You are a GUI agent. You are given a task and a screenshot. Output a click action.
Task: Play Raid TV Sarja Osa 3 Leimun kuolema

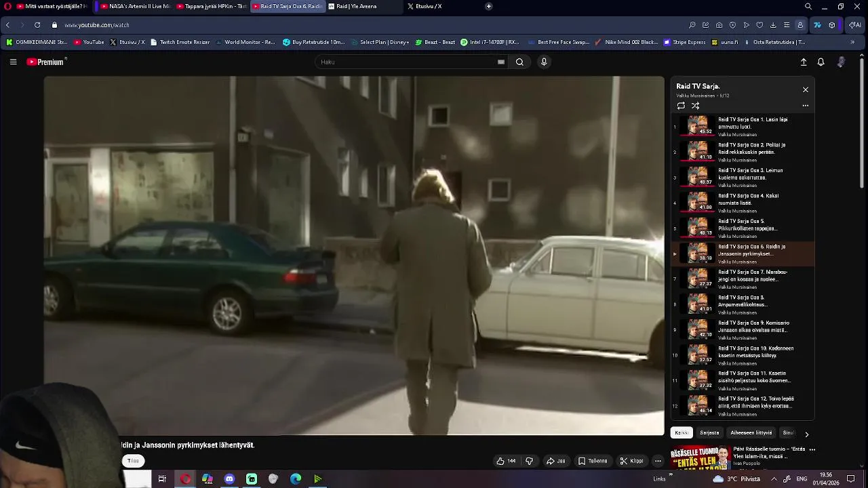743,178
